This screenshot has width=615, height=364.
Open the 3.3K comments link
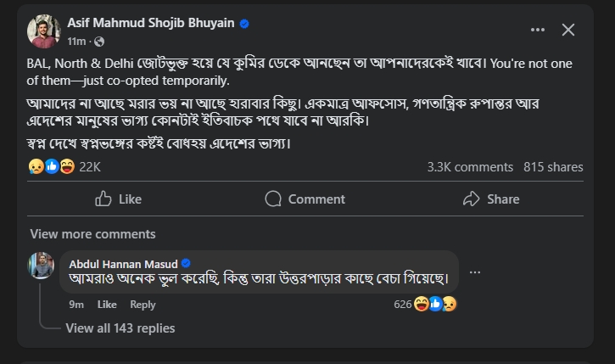click(468, 167)
